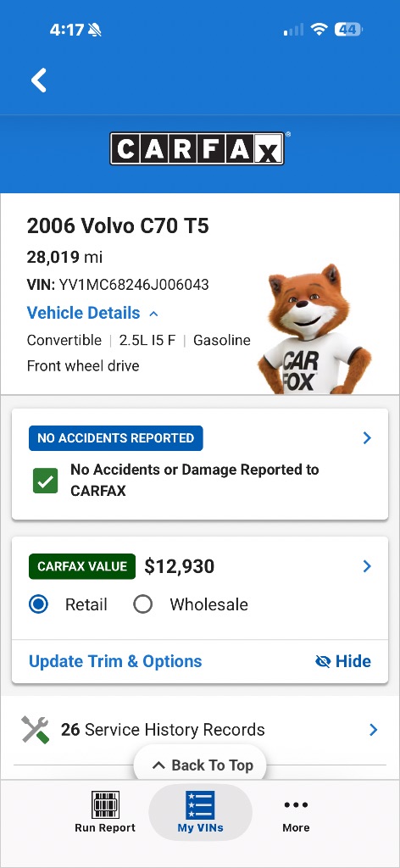The height and width of the screenshot is (868, 400).
Task: Update Trim & Options link
Action: pos(115,661)
